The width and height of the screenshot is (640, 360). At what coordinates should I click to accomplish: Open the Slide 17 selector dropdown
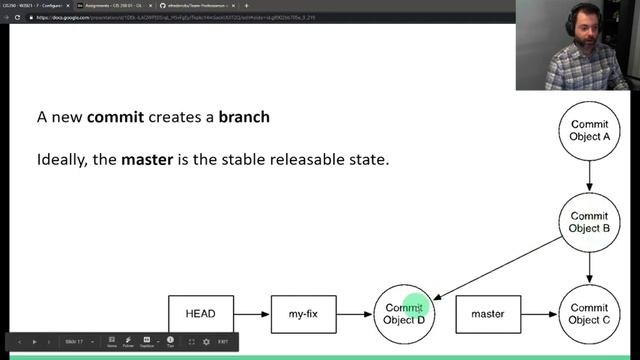click(80, 342)
